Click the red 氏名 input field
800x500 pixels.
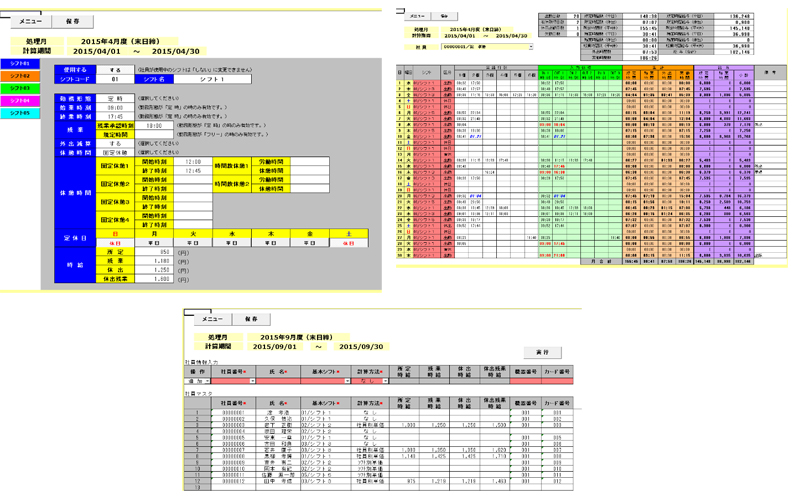pyautogui.click(x=278, y=381)
